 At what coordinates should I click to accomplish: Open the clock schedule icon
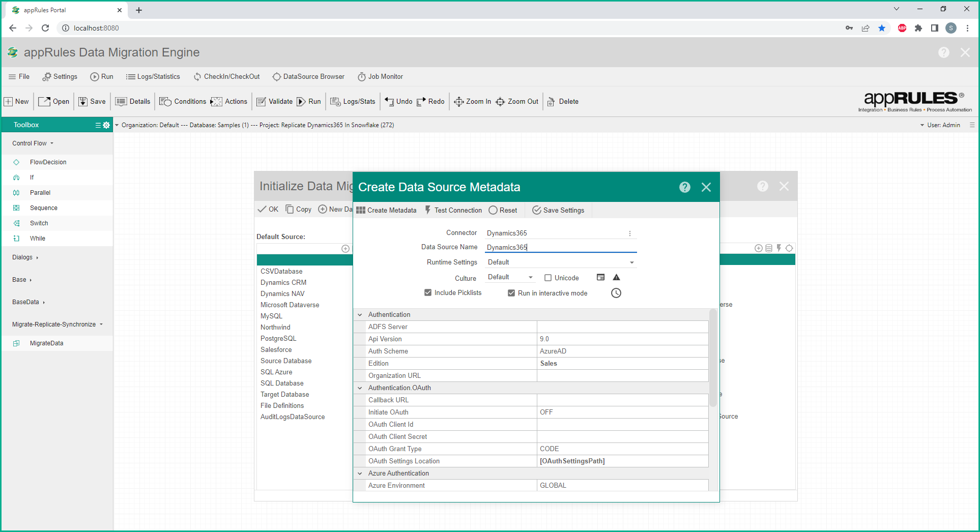pyautogui.click(x=616, y=293)
